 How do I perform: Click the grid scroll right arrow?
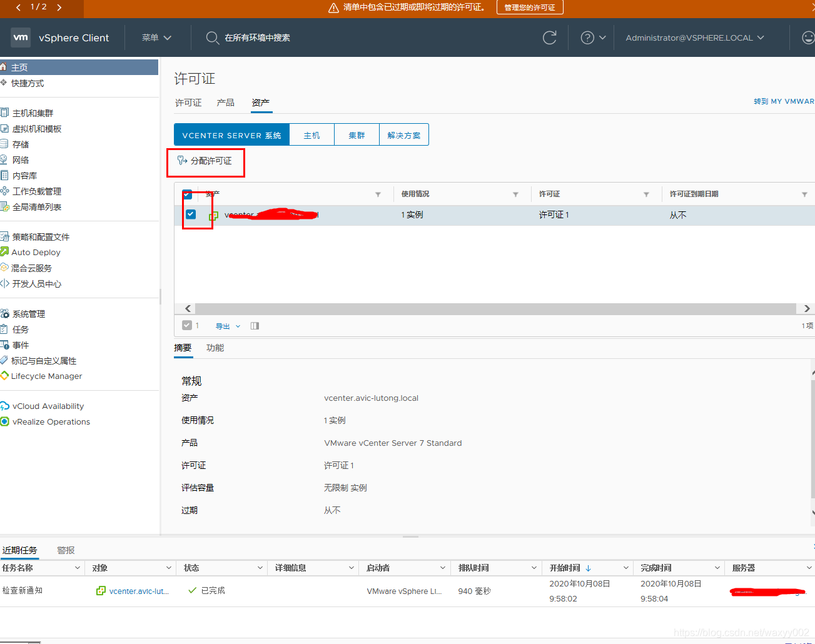point(807,309)
